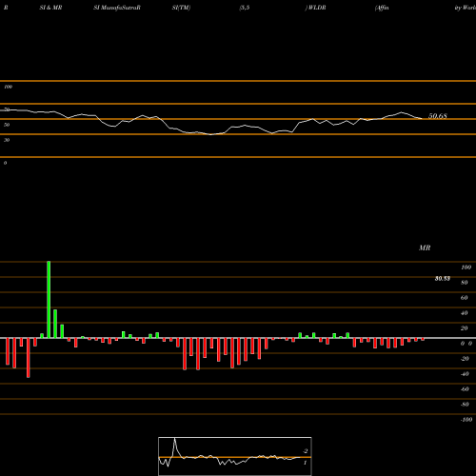
Task: Click MR axis label -60
Action: 465,389
